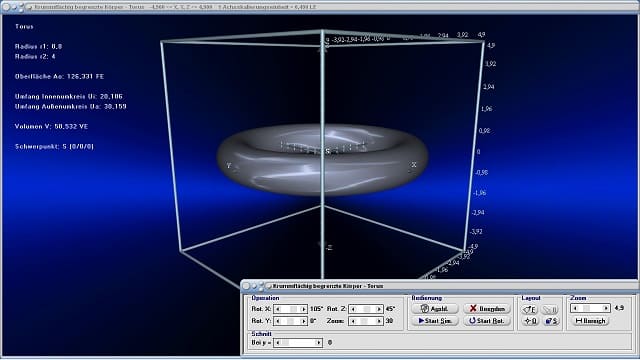Click 'Schwerpunkt: S (0/0/0)' text
640x360 pixels.
(54, 147)
